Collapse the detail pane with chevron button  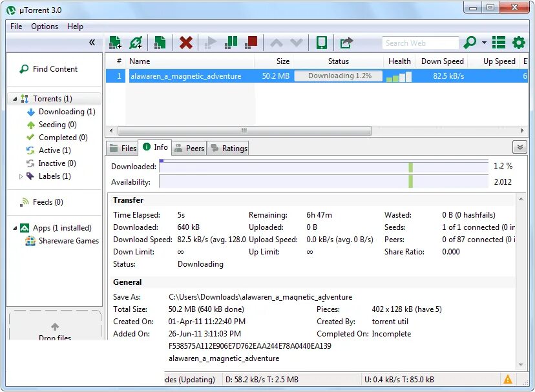pos(519,147)
